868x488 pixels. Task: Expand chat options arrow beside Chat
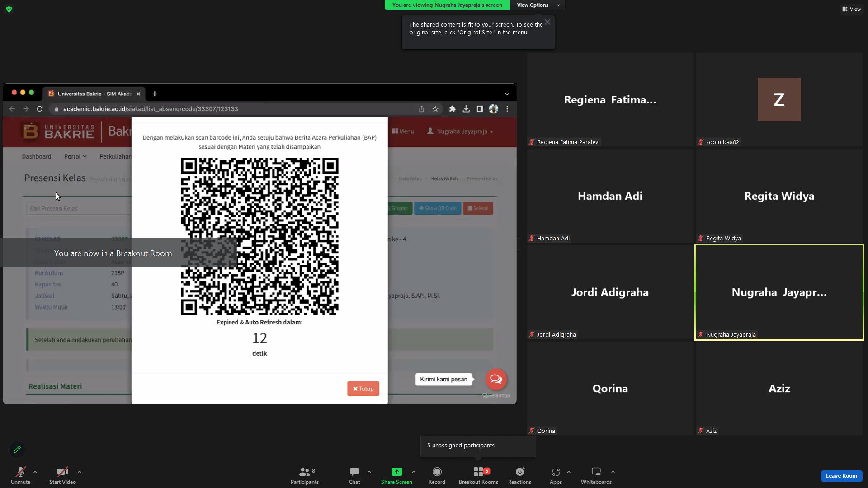369,472
